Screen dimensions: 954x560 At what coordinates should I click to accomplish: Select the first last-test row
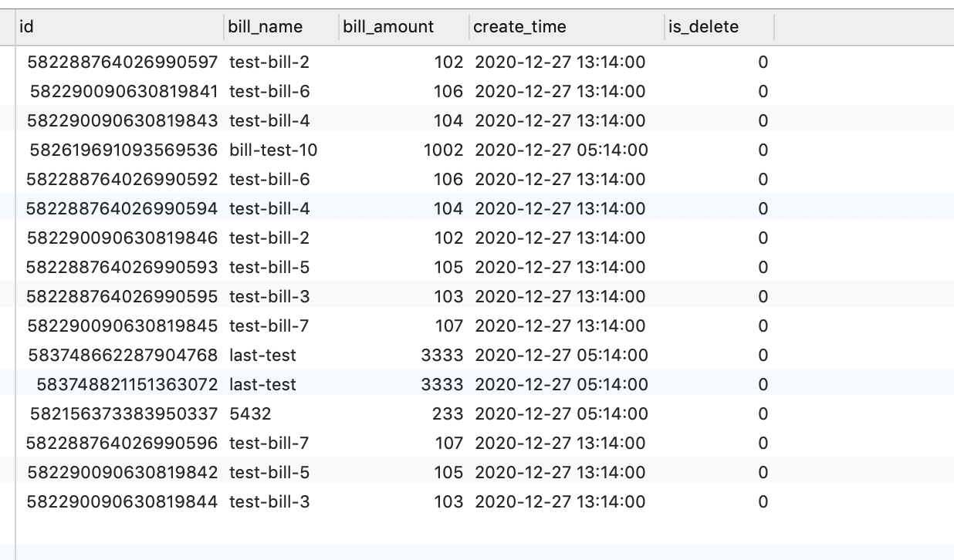260,355
